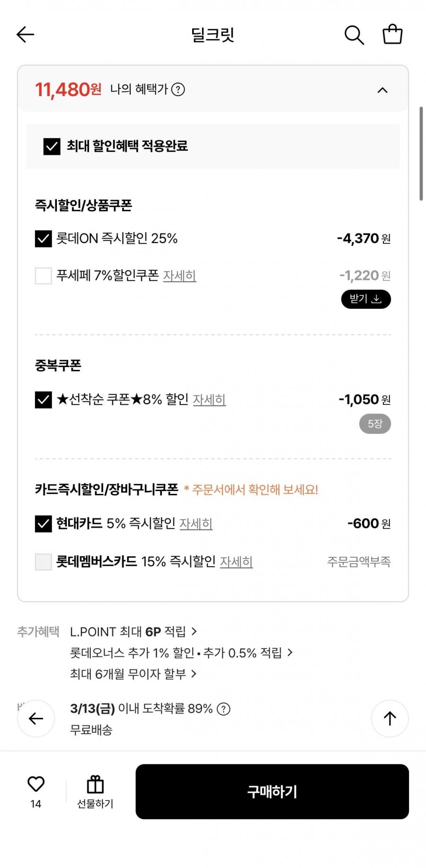Uncheck 롯데ON 즉시할인 25% checkbox
The image size is (426, 868).
44,239
